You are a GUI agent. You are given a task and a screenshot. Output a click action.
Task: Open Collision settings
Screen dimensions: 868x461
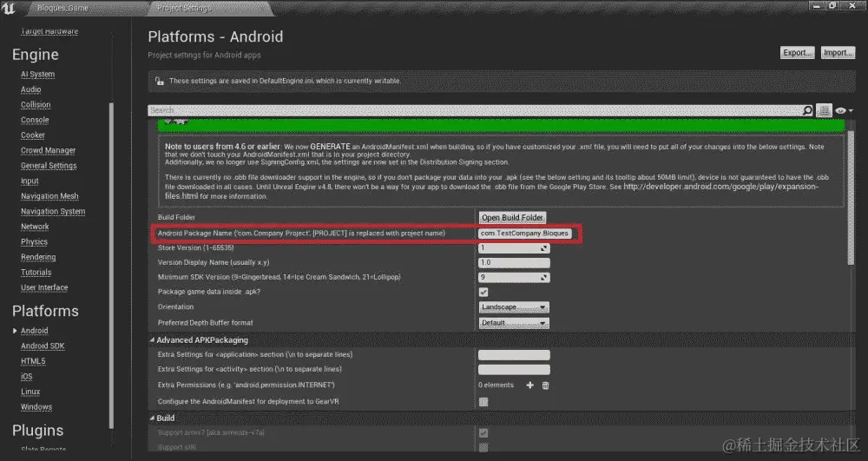36,104
